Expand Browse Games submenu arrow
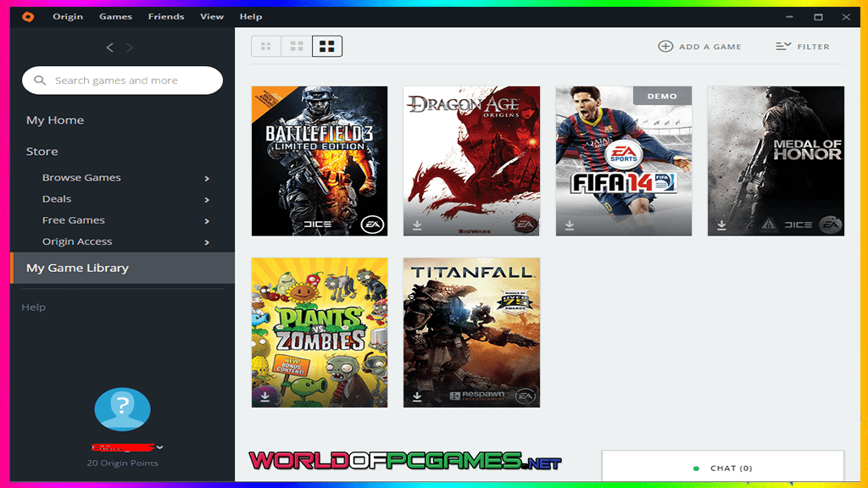 point(207,179)
